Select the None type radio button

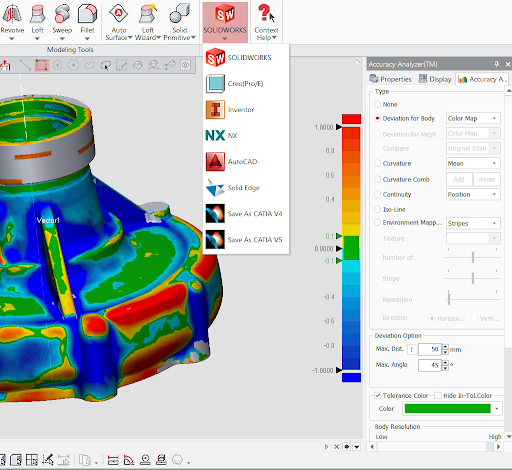tap(377, 104)
